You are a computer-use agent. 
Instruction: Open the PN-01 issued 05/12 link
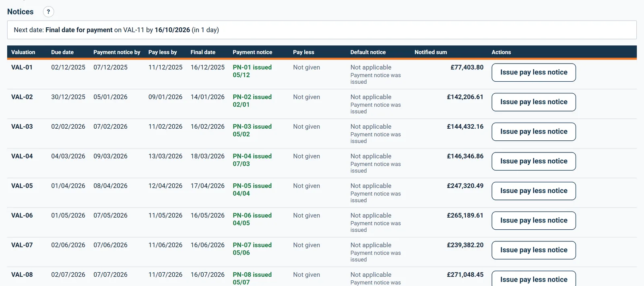[x=252, y=71]
